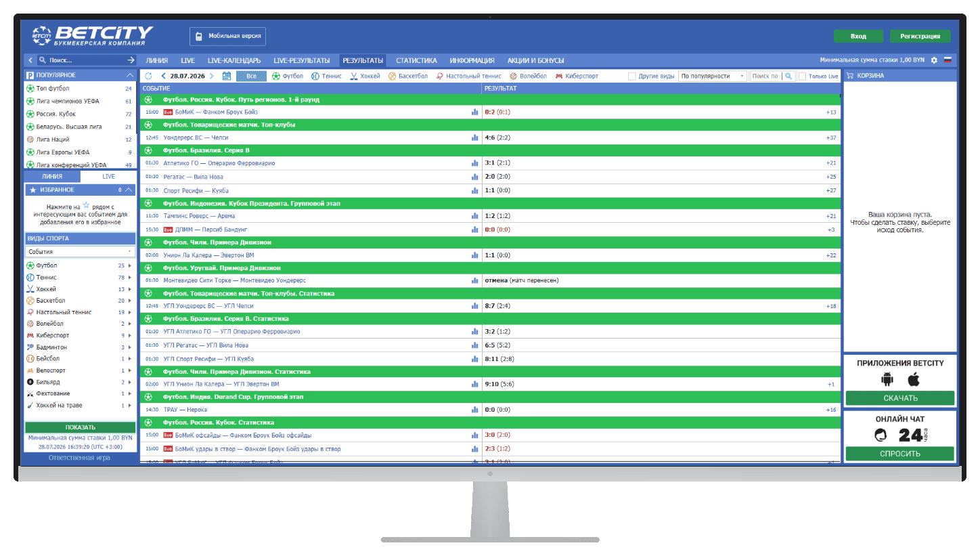980x556 pixels.
Task: Open the LIVE-РЕЗУЛЬТАТЫ menu
Action: pos(302,60)
